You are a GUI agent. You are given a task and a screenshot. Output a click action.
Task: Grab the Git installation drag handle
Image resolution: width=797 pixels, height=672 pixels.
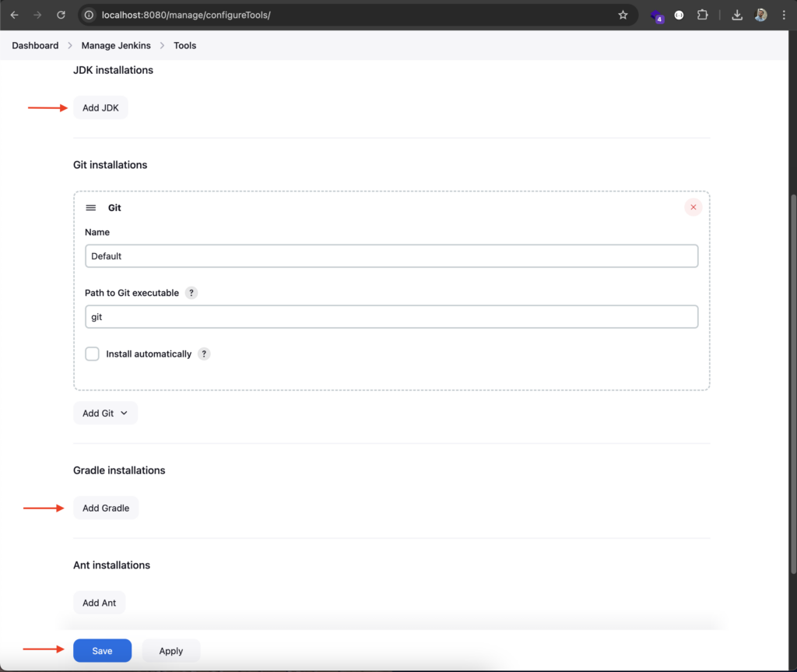pyautogui.click(x=91, y=208)
